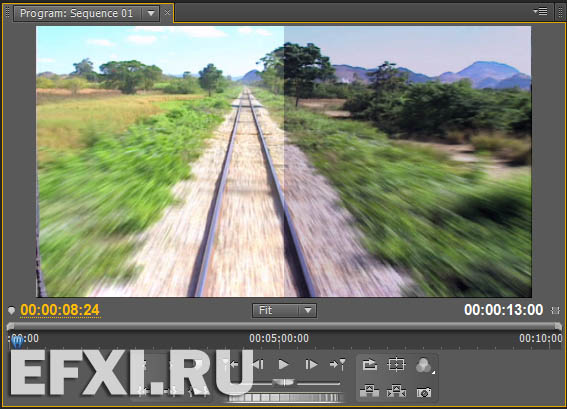Open the Program: Sequence 01 tab dropdown arrow
The width and height of the screenshot is (567, 409).
pyautogui.click(x=151, y=14)
